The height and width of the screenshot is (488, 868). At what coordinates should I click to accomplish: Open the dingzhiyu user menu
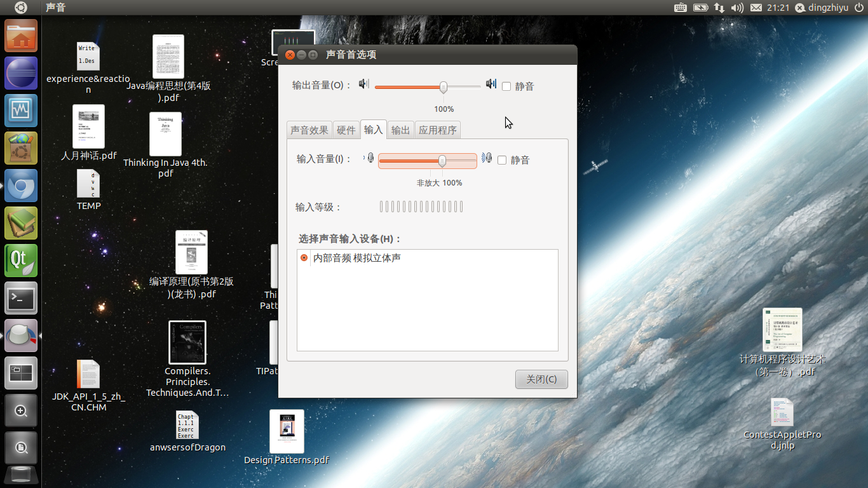point(821,8)
